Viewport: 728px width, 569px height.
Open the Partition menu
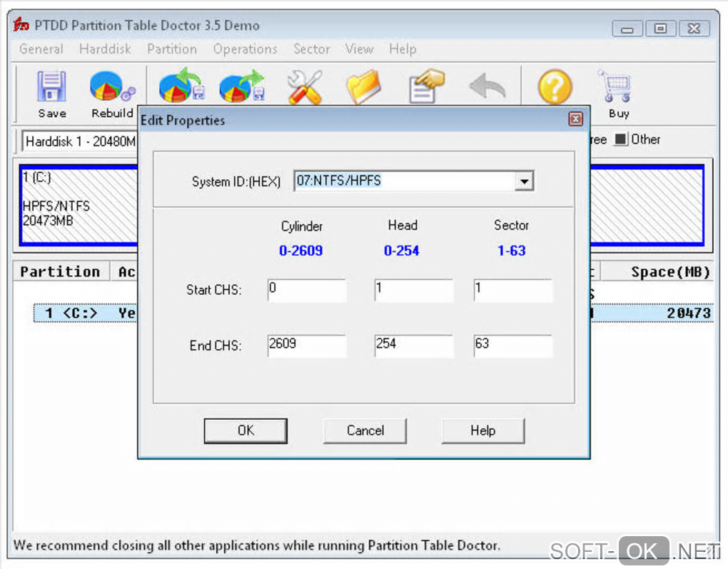172,49
